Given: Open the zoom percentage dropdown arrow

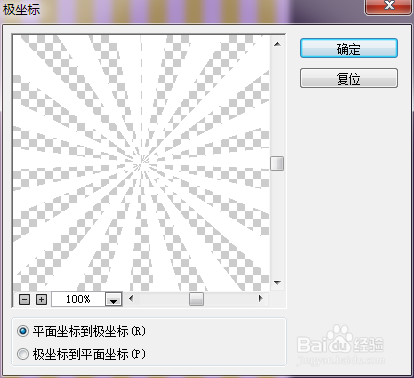Looking at the screenshot, I should pyautogui.click(x=114, y=299).
